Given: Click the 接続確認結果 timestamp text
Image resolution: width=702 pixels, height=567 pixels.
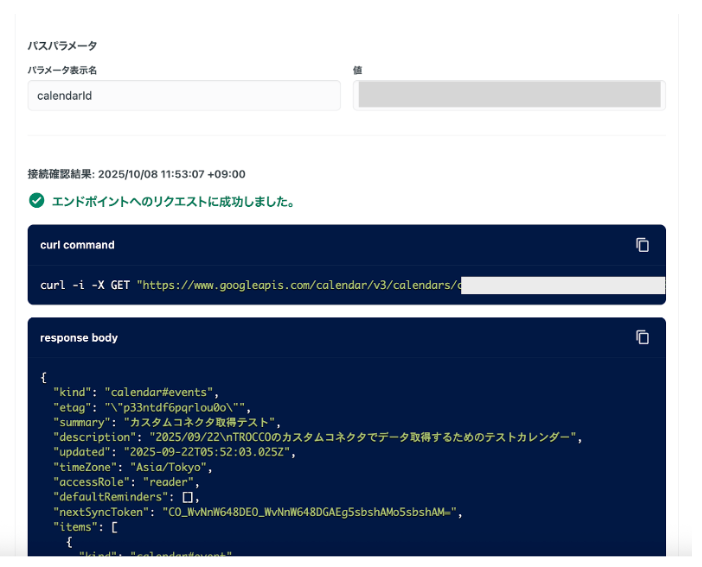Looking at the screenshot, I should pyautogui.click(x=136, y=174).
